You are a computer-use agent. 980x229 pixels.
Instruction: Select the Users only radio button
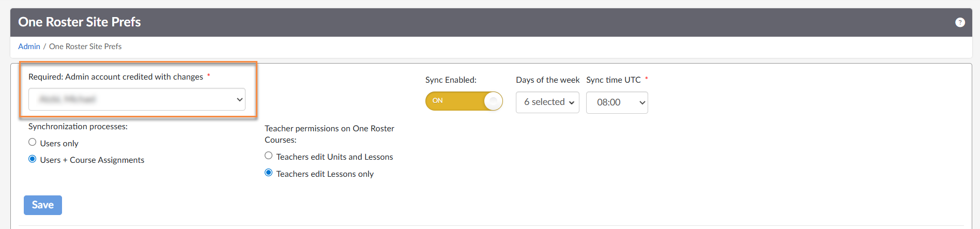coord(33,142)
